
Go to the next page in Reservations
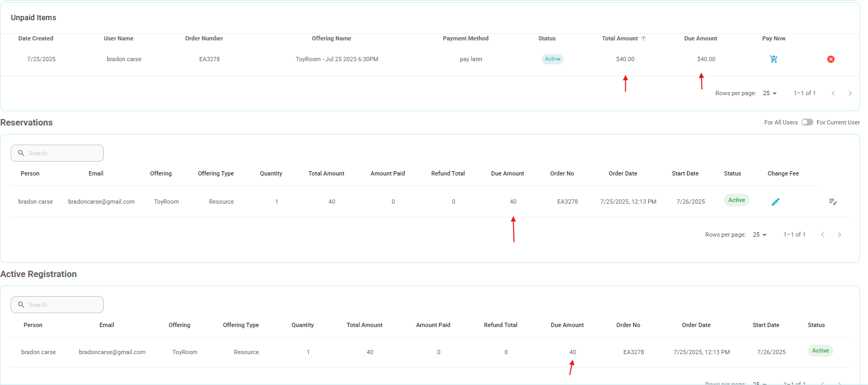(839, 235)
